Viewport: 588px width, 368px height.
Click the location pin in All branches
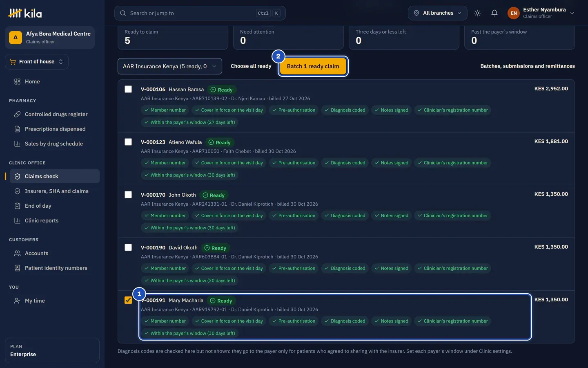416,13
